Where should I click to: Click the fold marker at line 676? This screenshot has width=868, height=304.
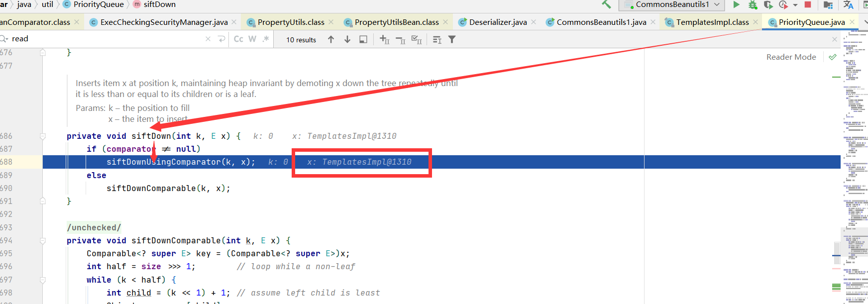(x=43, y=52)
